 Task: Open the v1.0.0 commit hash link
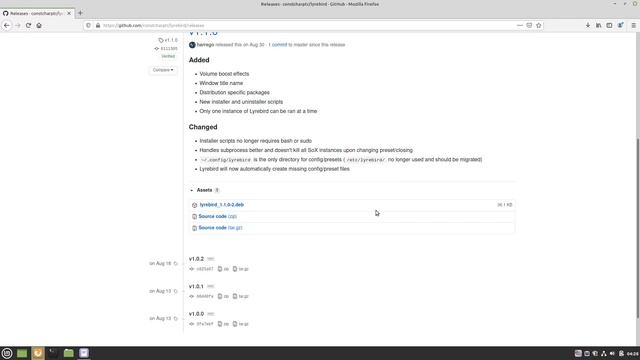pos(202,324)
